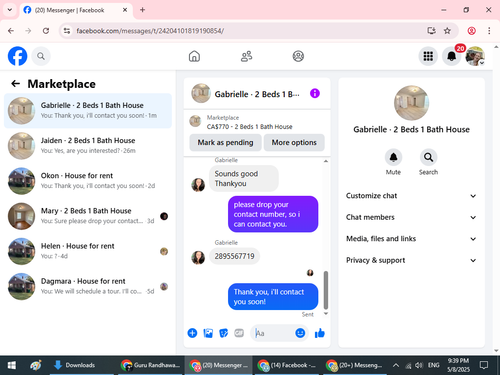Viewport: 500px width, 375px height.
Task: Open the account profile picture menu
Action: tap(475, 56)
